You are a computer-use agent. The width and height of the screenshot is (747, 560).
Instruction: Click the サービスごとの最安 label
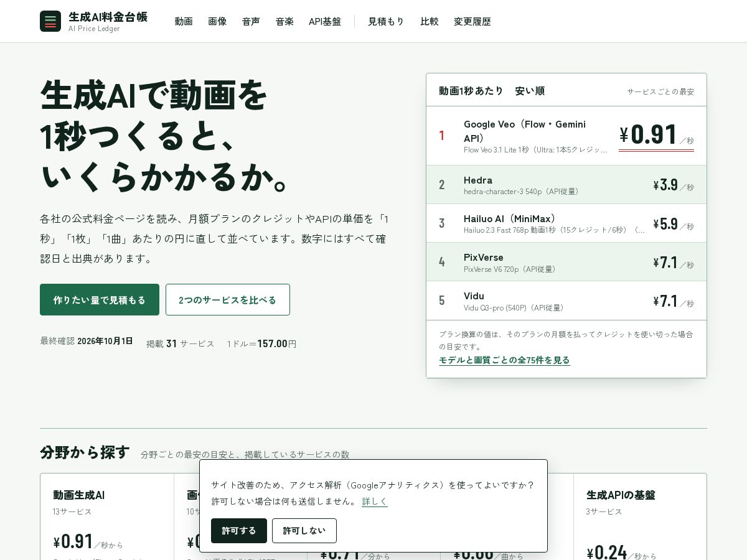coord(660,91)
